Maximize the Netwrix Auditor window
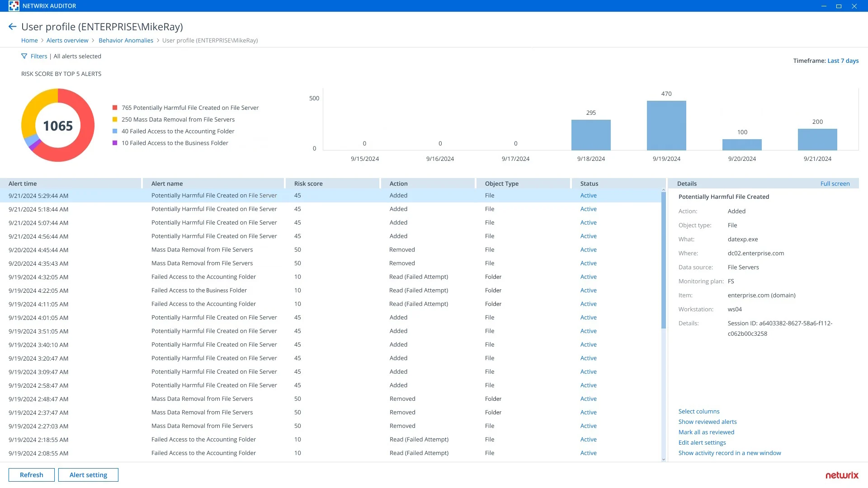 (839, 6)
